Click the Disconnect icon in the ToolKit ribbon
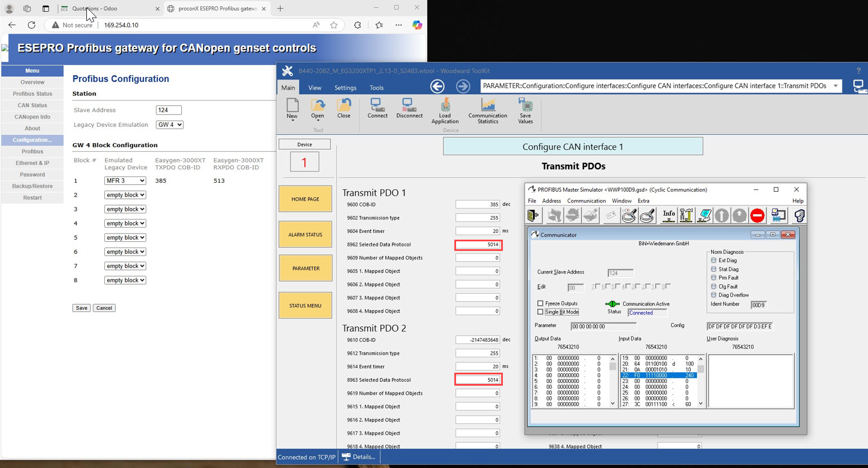868x468 pixels. (x=409, y=108)
